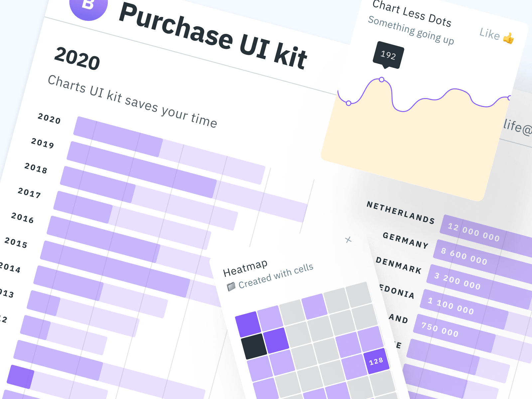Select the line chart peak data point
The width and height of the screenshot is (532, 399).
pos(382,79)
